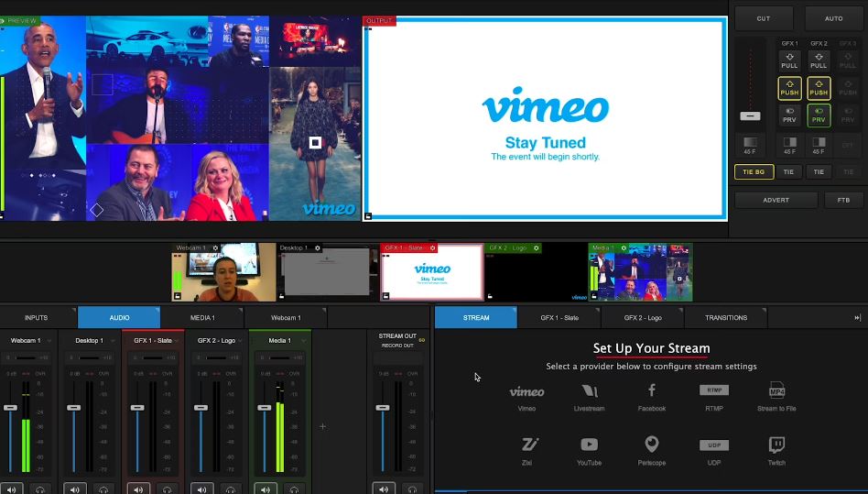Open the Webcam 1 source settings gear
868x494 pixels.
tap(215, 248)
